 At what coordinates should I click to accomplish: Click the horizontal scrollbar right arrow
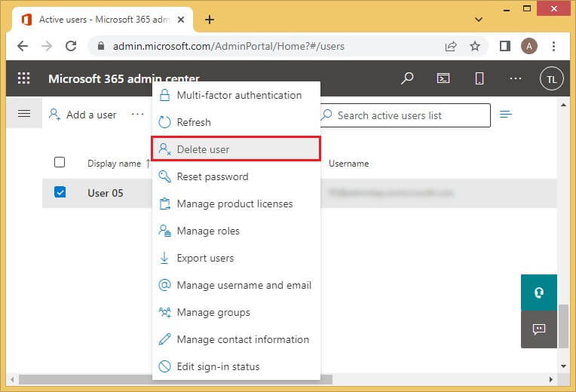pyautogui.click(x=550, y=379)
